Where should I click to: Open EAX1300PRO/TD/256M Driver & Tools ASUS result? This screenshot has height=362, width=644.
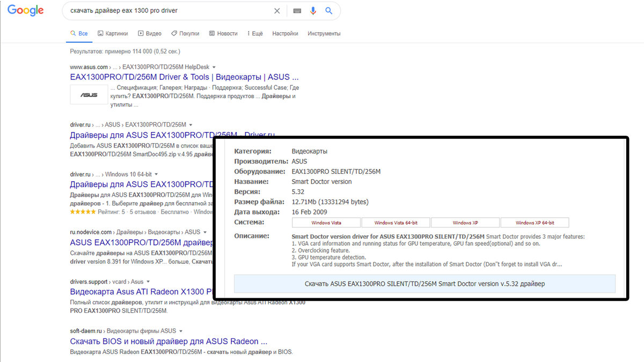(184, 77)
